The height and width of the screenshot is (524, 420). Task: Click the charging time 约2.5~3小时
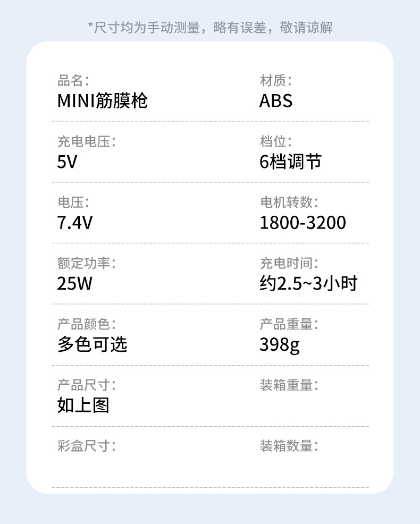308,284
